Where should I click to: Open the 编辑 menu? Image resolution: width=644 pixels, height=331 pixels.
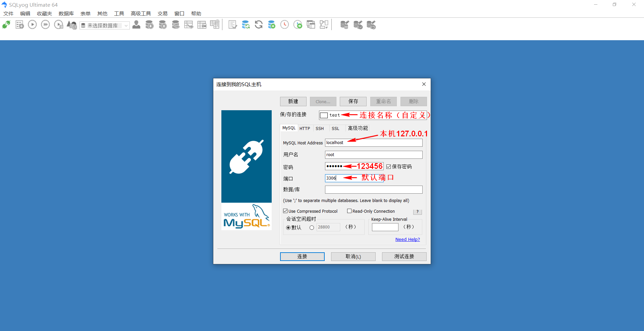[25, 14]
